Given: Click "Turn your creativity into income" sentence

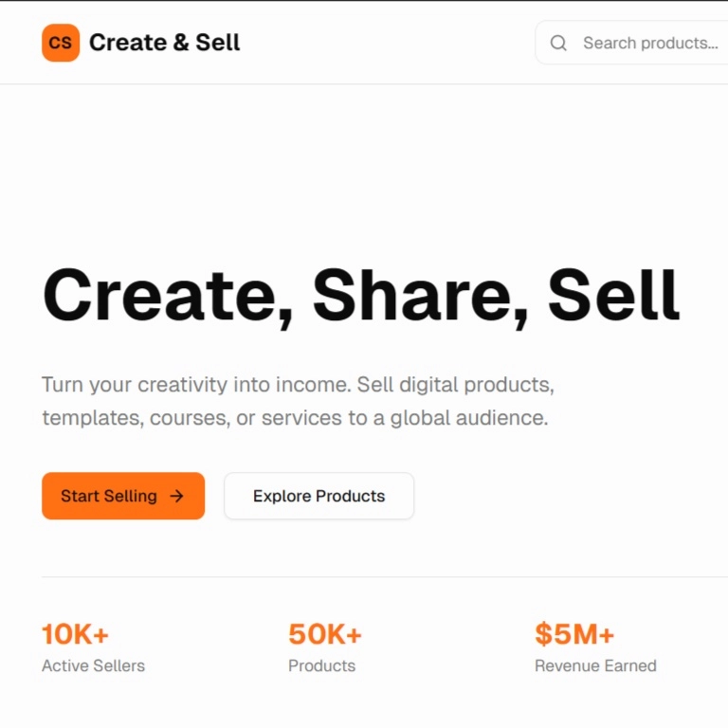Looking at the screenshot, I should click(196, 386).
